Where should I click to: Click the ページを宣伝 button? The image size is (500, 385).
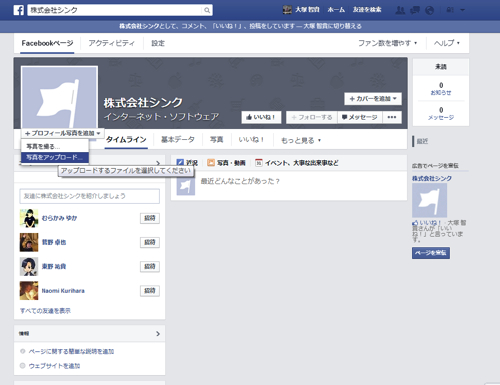[431, 253]
